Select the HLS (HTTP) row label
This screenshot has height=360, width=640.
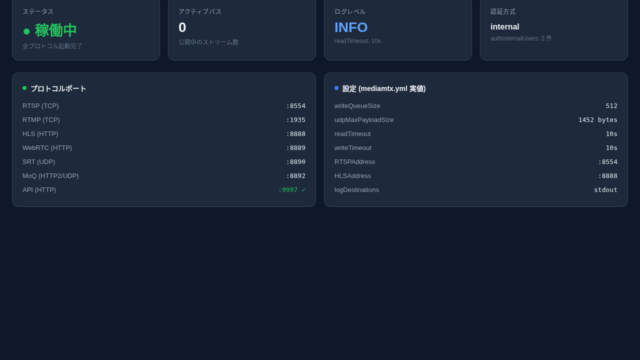(x=40, y=134)
